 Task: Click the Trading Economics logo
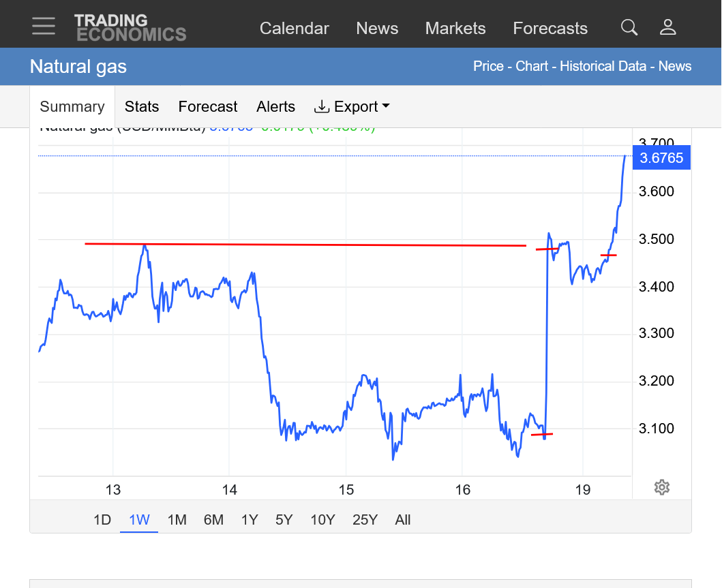pyautogui.click(x=130, y=28)
